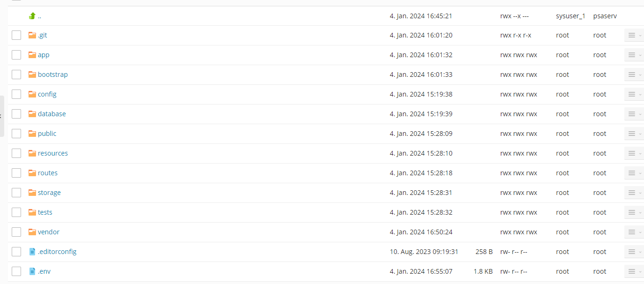644x284 pixels.
Task: Click the .env file icon
Action: (32, 271)
